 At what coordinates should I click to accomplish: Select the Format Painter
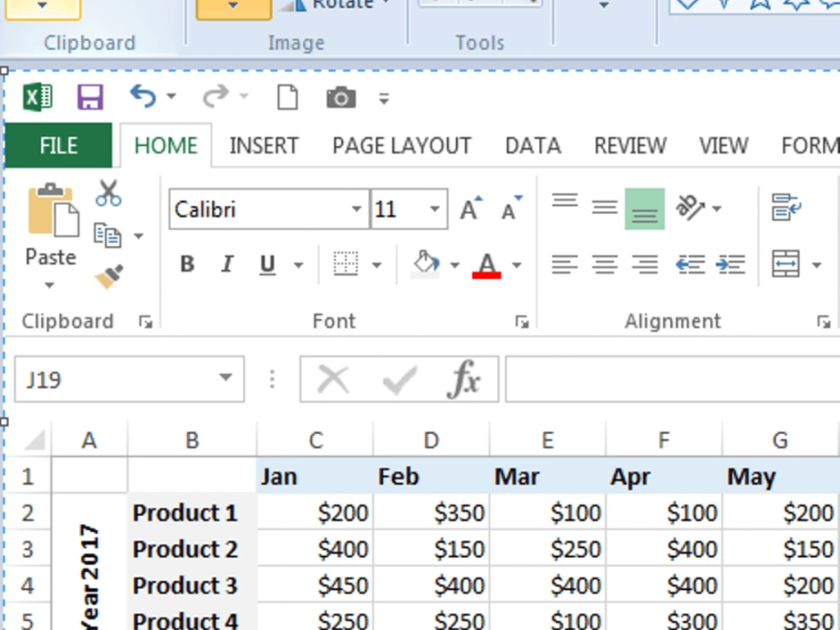click(x=110, y=275)
